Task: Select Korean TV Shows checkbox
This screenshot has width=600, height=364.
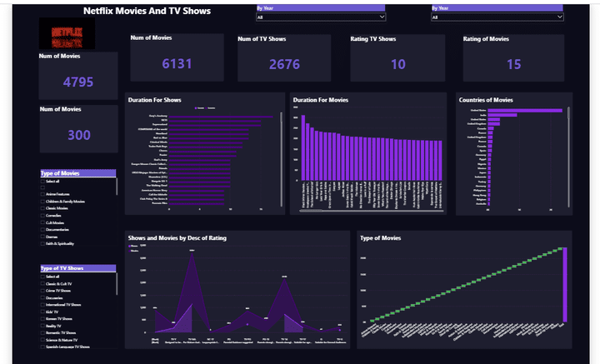Action: pyautogui.click(x=42, y=318)
